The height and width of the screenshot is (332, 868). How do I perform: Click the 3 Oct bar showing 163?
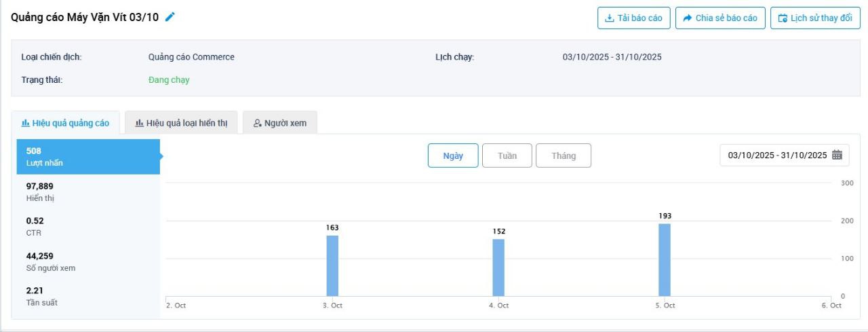(332, 266)
